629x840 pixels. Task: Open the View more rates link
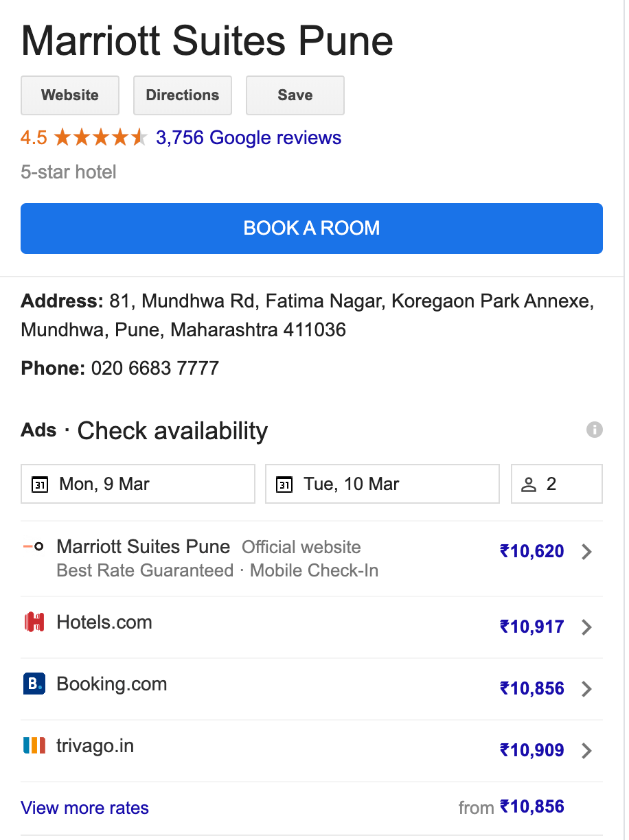coord(85,808)
